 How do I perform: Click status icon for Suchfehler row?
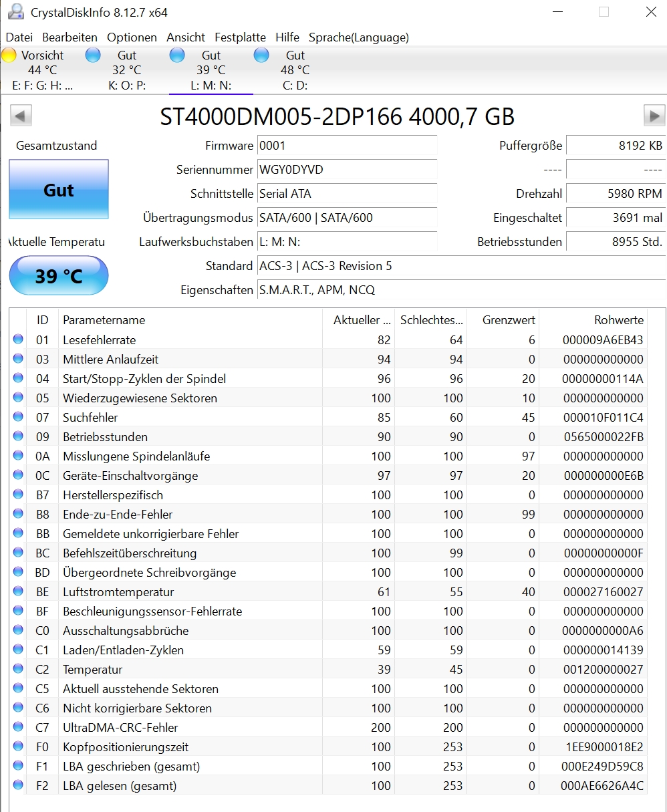point(18,417)
